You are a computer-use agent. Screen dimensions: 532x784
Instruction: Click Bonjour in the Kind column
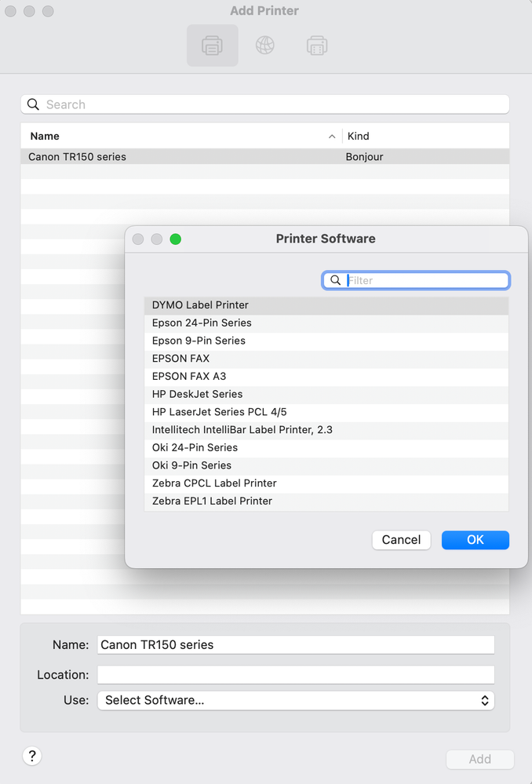point(365,156)
